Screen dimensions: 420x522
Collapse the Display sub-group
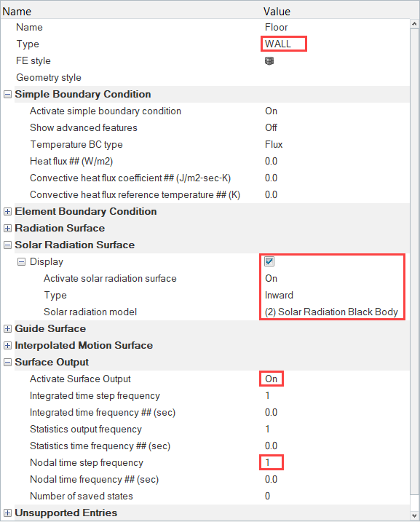pos(21,261)
